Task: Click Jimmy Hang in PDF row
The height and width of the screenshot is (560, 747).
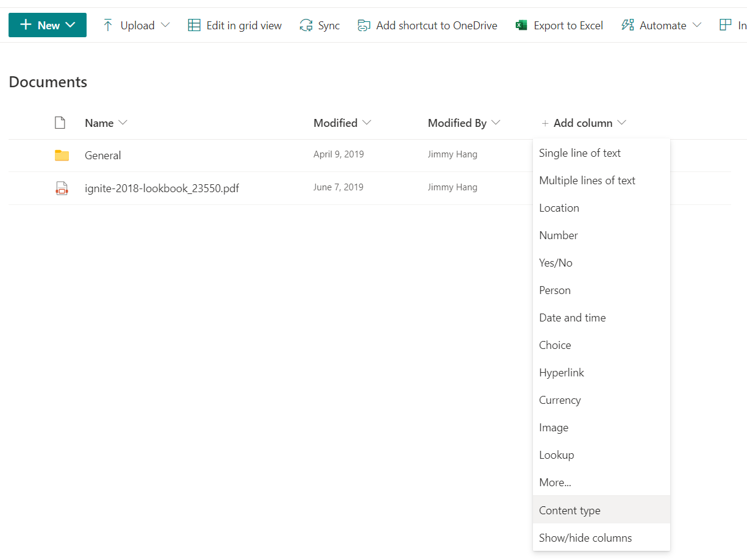Action: [452, 187]
